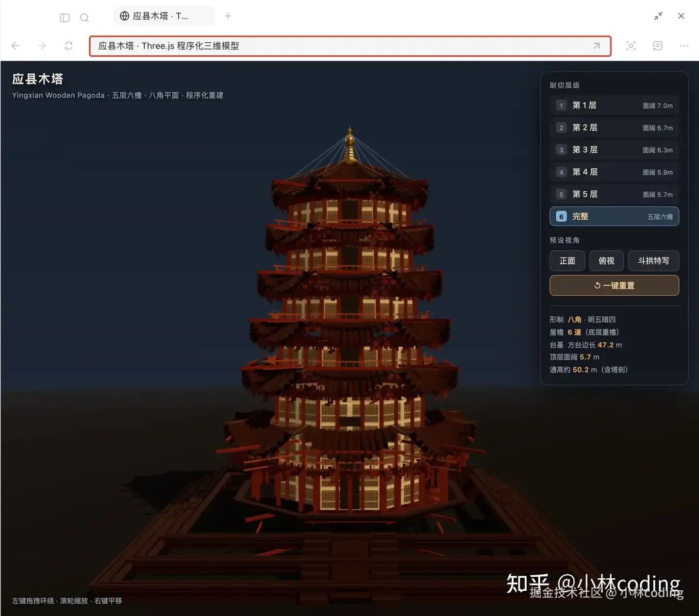Choose the 俯视 top-down view preset

[606, 261]
